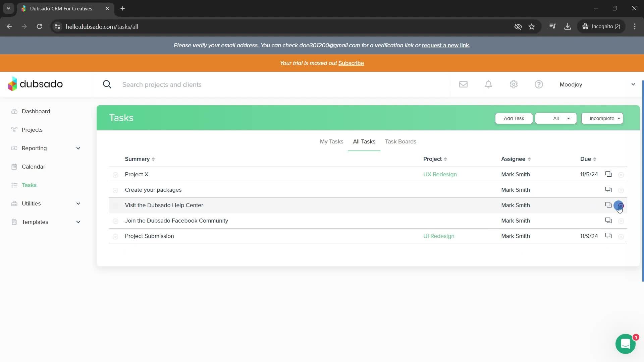The image size is (644, 362).
Task: Mark Visit the Dubsado Help Center complete
Action: pyautogui.click(x=115, y=205)
